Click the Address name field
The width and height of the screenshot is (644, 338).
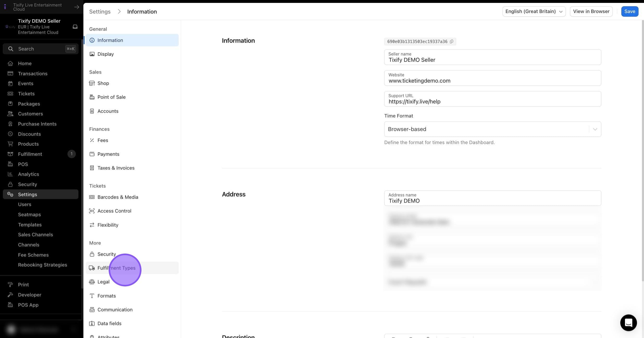492,198
